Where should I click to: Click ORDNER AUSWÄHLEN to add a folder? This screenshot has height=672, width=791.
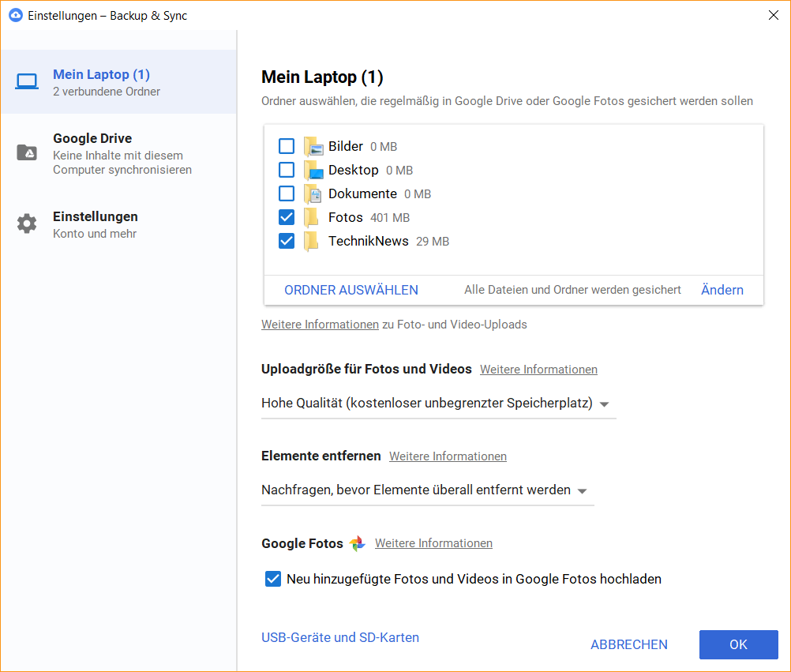tap(351, 290)
